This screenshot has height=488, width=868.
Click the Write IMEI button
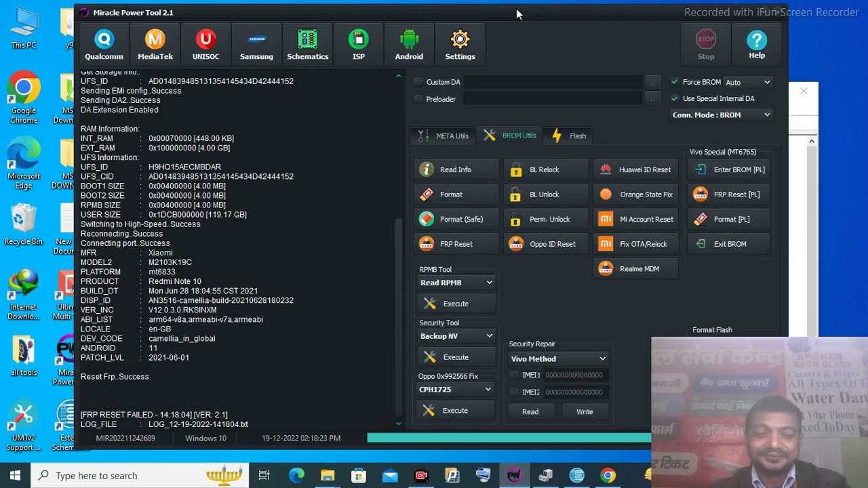coord(585,411)
